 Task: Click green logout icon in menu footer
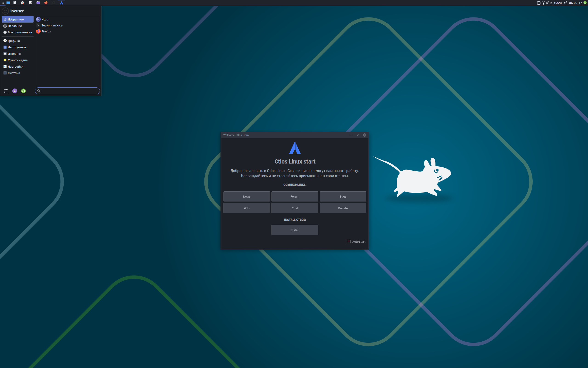24,91
